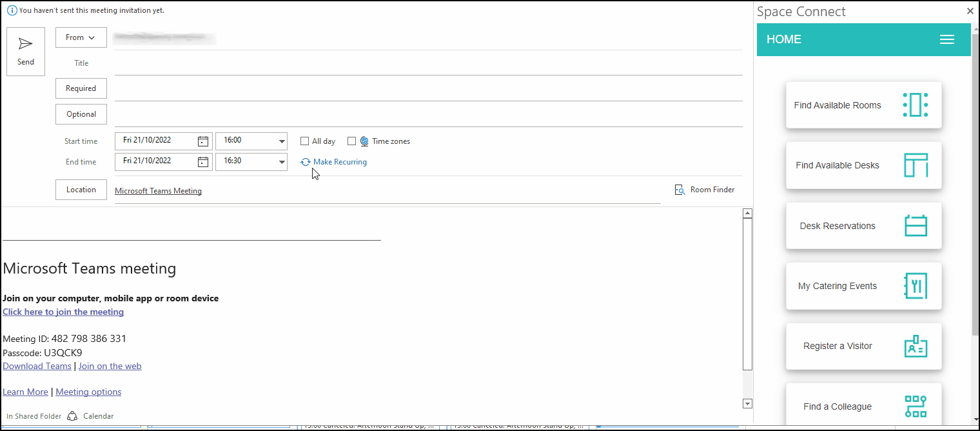Image resolution: width=980 pixels, height=431 pixels.
Task: Click the visitor badge icon
Action: [916, 346]
